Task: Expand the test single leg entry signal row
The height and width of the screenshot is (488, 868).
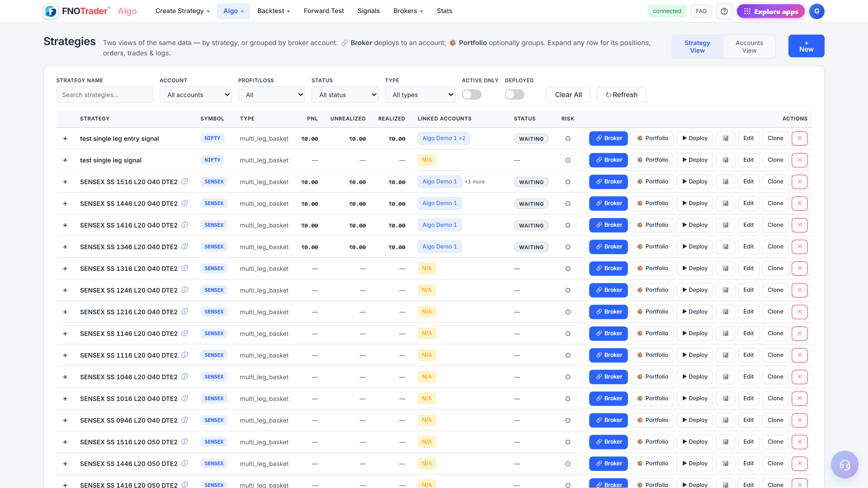Action: coord(65,139)
